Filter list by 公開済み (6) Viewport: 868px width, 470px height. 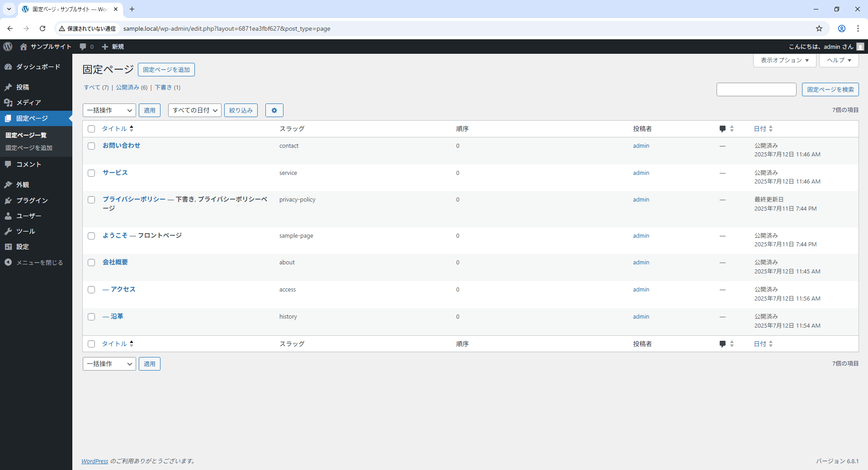(x=132, y=87)
